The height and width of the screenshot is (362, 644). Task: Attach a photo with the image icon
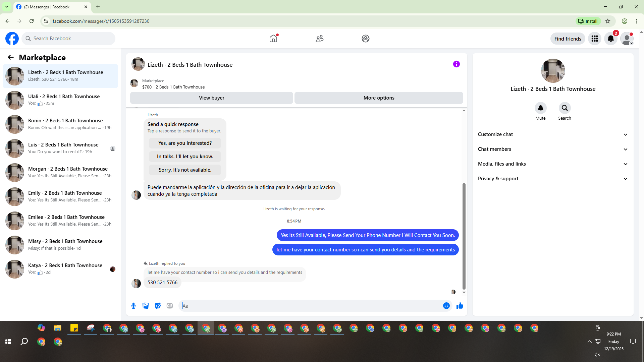(146, 306)
